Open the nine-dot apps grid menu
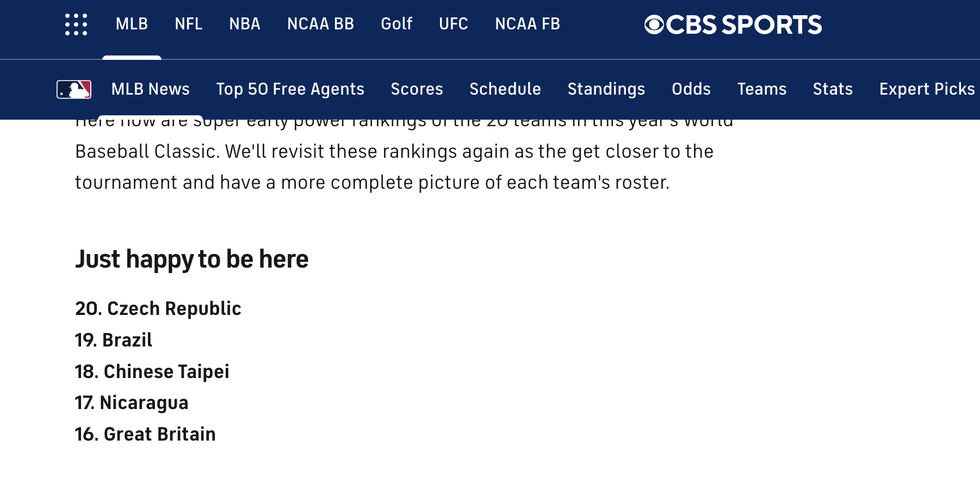Viewport: 980px width, 495px height. coord(76,24)
